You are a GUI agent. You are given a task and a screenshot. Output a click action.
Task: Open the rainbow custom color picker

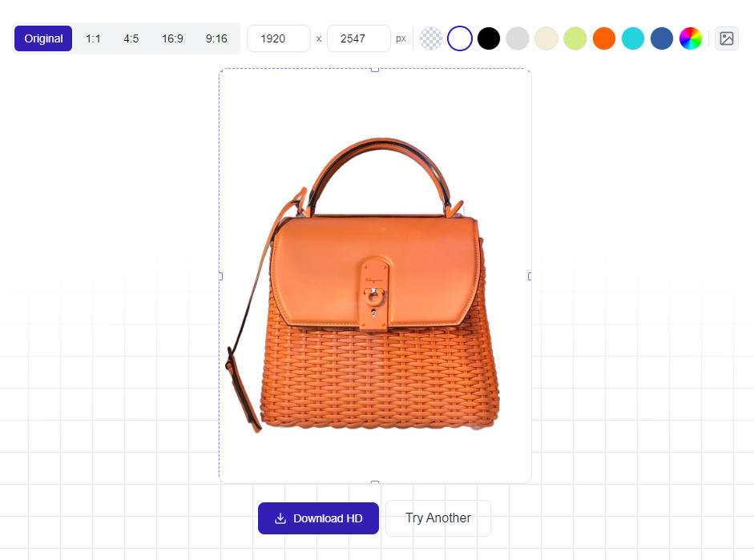pyautogui.click(x=691, y=38)
